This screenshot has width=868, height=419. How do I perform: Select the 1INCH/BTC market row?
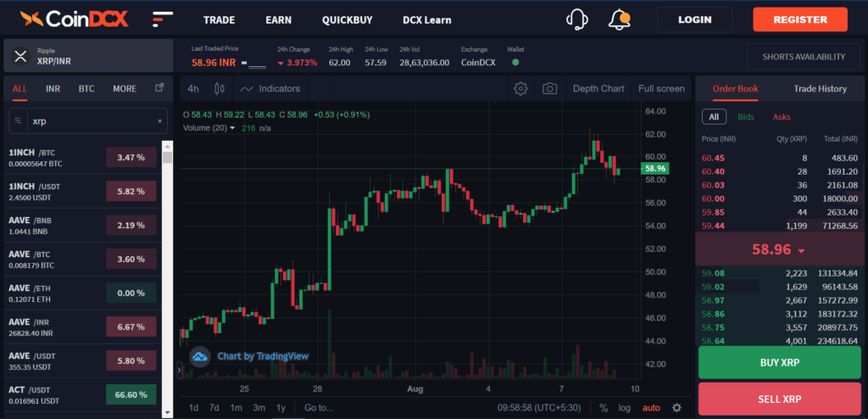(82, 158)
